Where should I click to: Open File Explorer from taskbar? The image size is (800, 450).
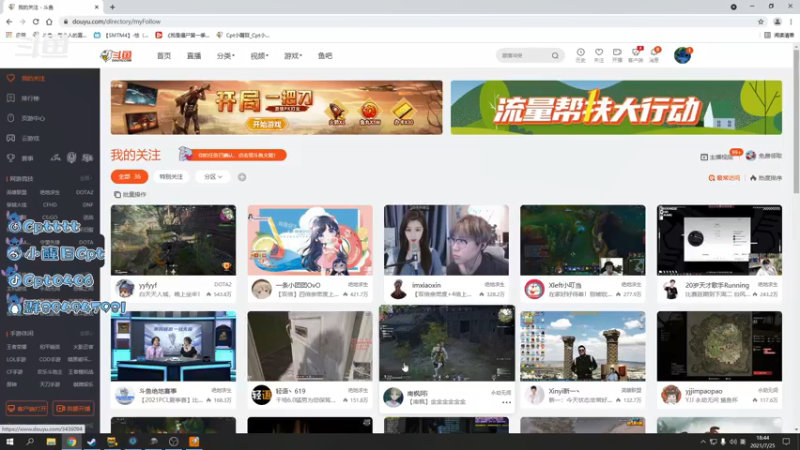point(51,441)
